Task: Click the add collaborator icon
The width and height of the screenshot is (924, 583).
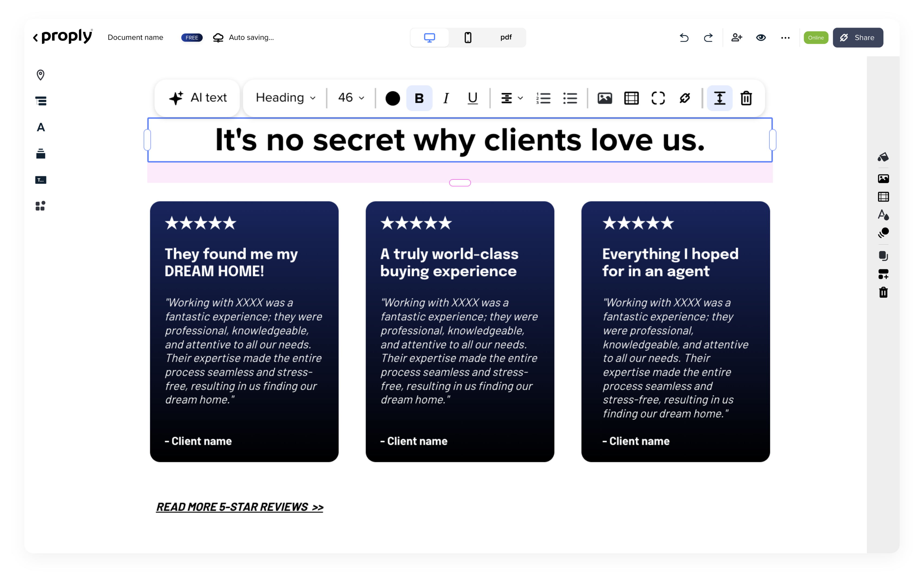Action: (736, 38)
